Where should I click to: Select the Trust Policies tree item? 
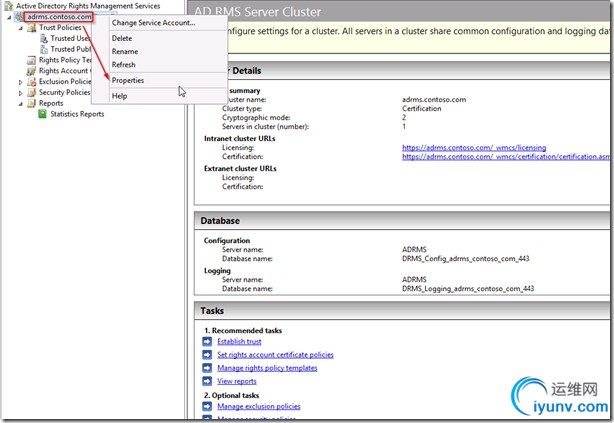tap(60, 28)
